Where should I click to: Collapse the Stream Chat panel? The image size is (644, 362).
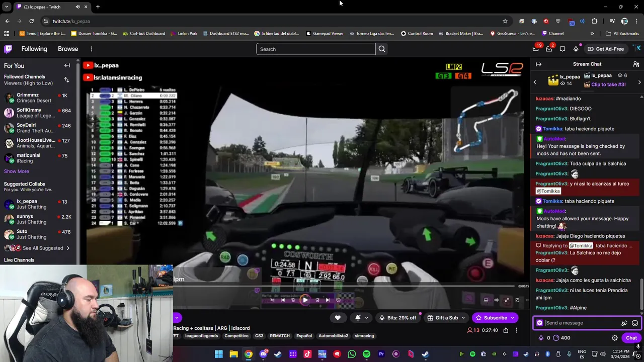[538, 64]
